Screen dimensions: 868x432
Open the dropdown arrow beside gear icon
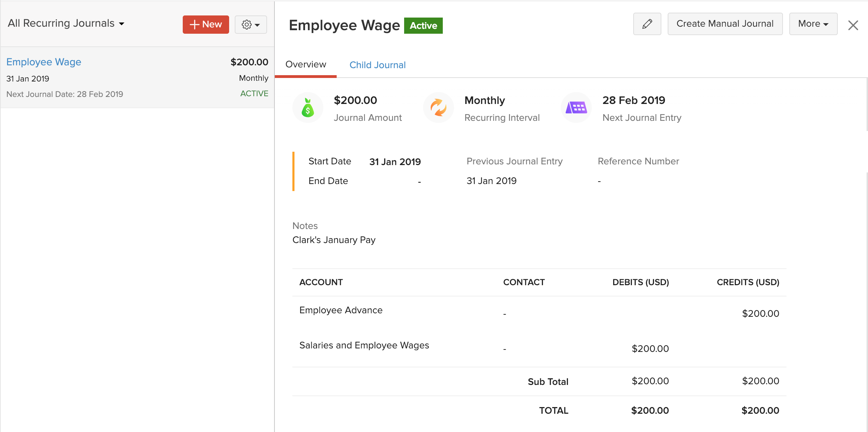pos(258,25)
